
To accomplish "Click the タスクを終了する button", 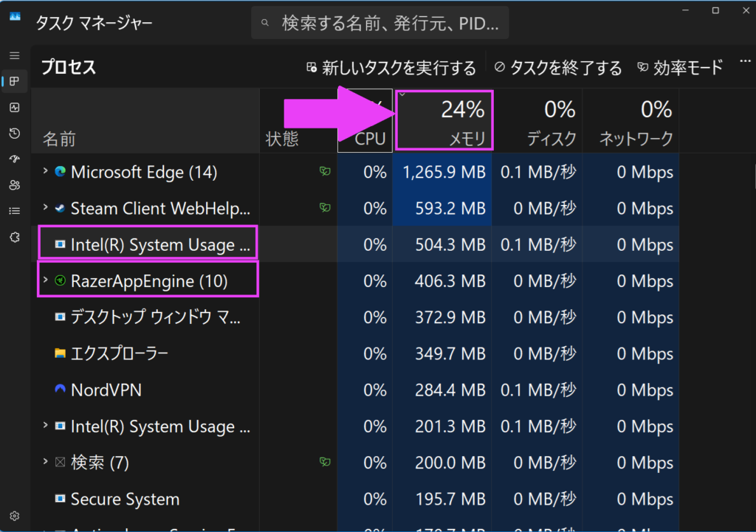I will 558,69.
